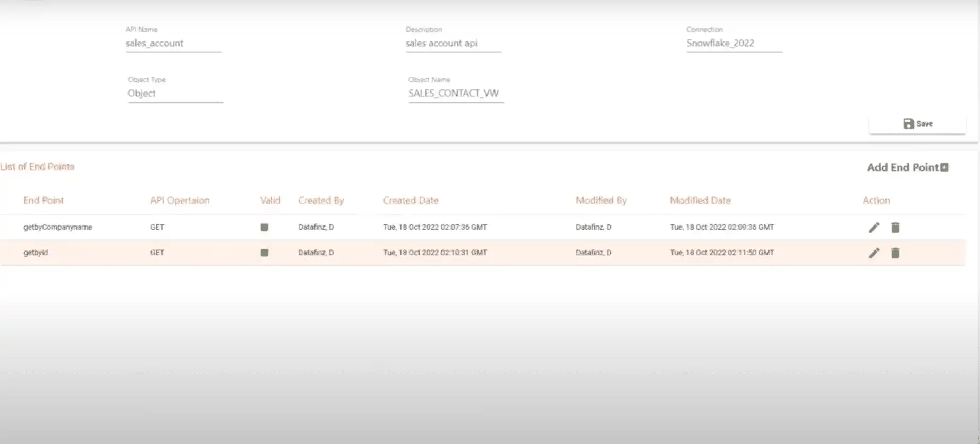Click the API Name input field

[x=173, y=44]
